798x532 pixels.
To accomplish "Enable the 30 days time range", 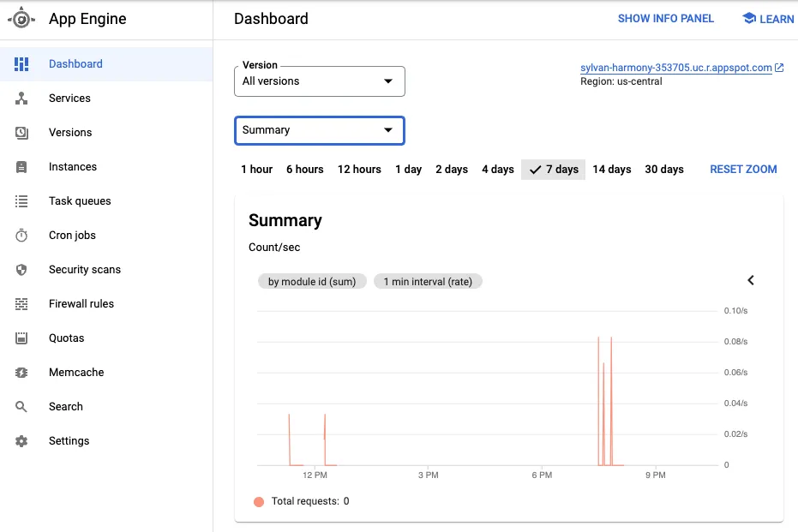I will [664, 169].
